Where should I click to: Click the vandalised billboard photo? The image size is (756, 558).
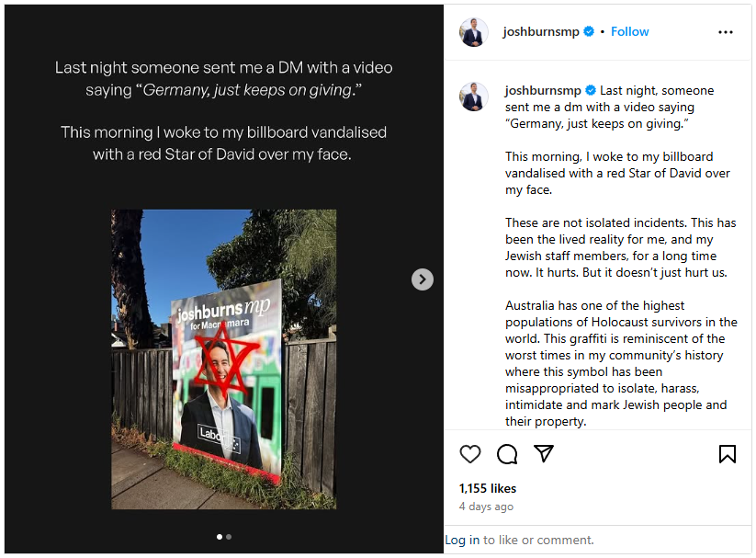224,359
